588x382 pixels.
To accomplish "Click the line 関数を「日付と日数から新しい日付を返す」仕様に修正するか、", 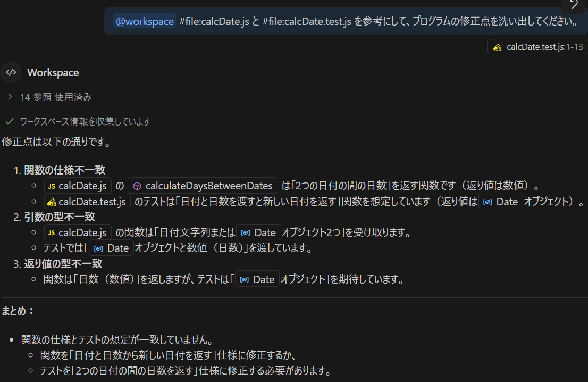I will pos(169,355).
